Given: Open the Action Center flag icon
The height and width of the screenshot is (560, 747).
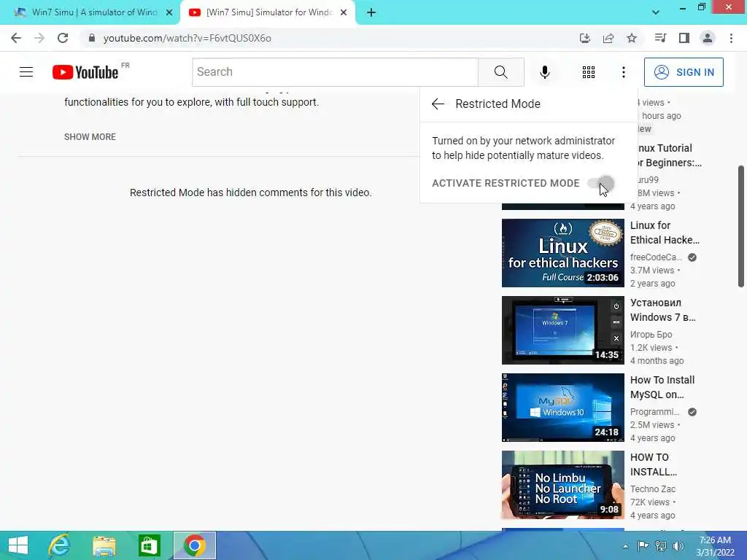Looking at the screenshot, I should pyautogui.click(x=643, y=546).
